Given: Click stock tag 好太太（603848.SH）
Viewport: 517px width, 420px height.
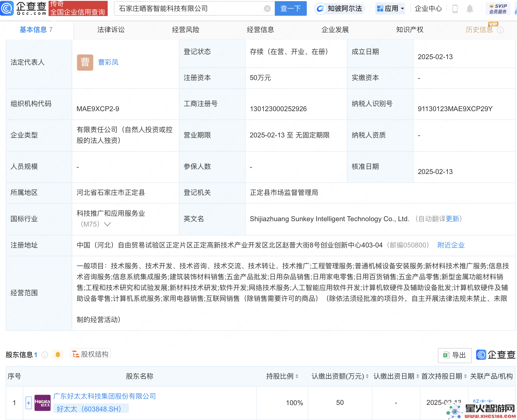Looking at the screenshot, I should click(x=91, y=409).
